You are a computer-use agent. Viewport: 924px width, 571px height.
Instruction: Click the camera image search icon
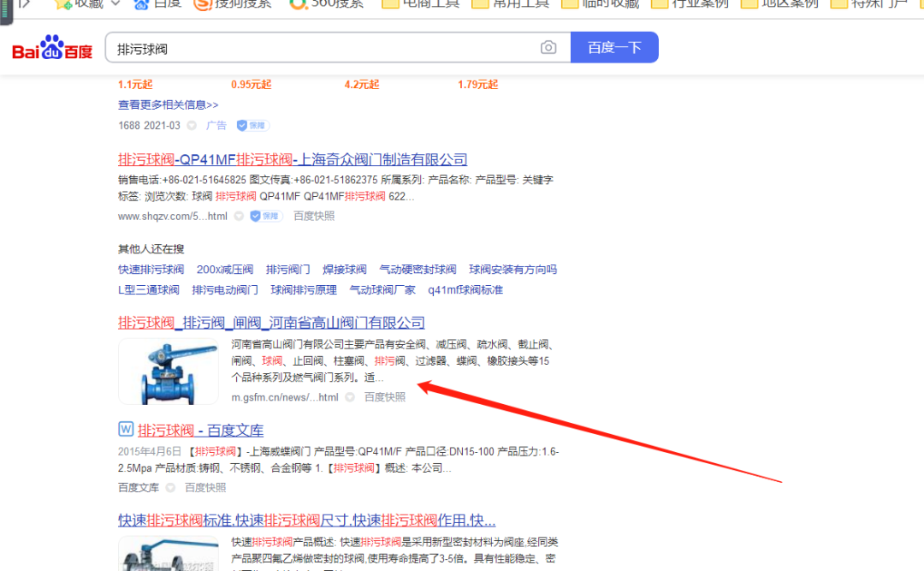point(548,48)
